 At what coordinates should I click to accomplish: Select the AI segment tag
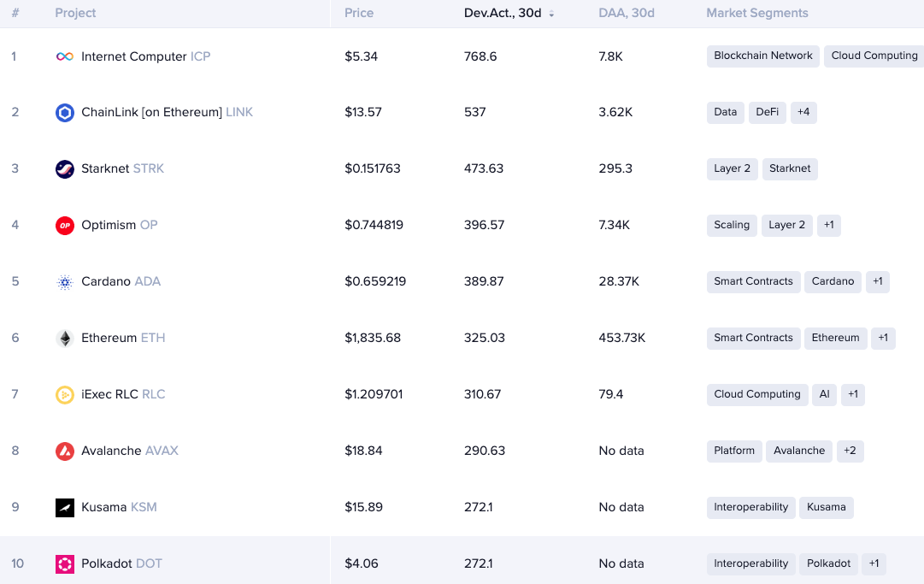point(824,394)
